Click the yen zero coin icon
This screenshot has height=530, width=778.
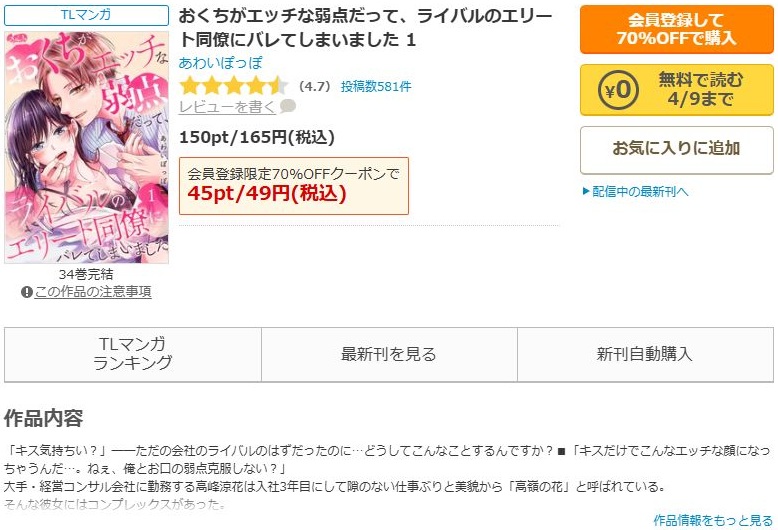[618, 90]
